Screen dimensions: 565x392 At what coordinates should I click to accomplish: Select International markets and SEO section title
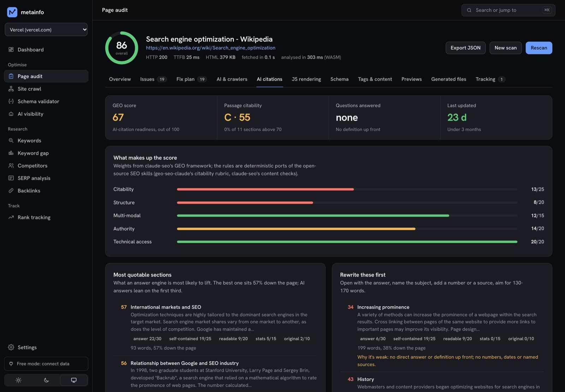coord(166,307)
